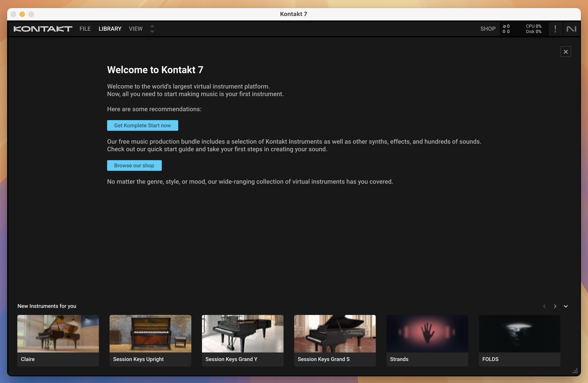Open the SHOP link in header
The width and height of the screenshot is (588, 383).
point(488,29)
